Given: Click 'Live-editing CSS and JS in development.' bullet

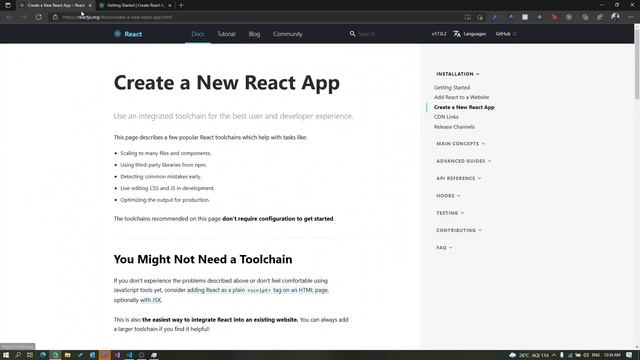Looking at the screenshot, I should [167, 188].
